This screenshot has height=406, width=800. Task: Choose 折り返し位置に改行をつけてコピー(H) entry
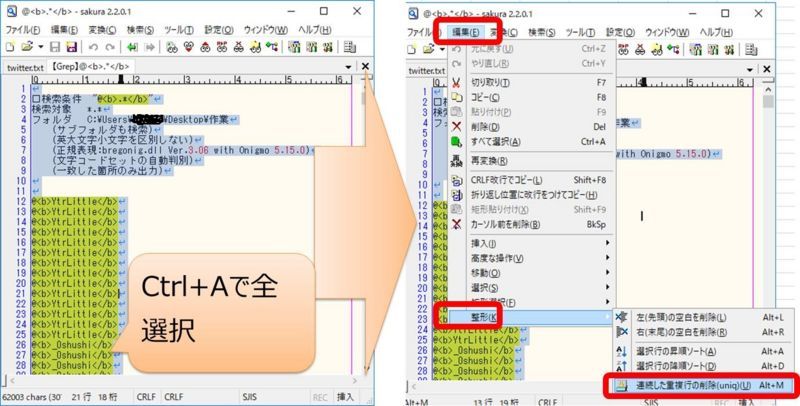pos(532,195)
